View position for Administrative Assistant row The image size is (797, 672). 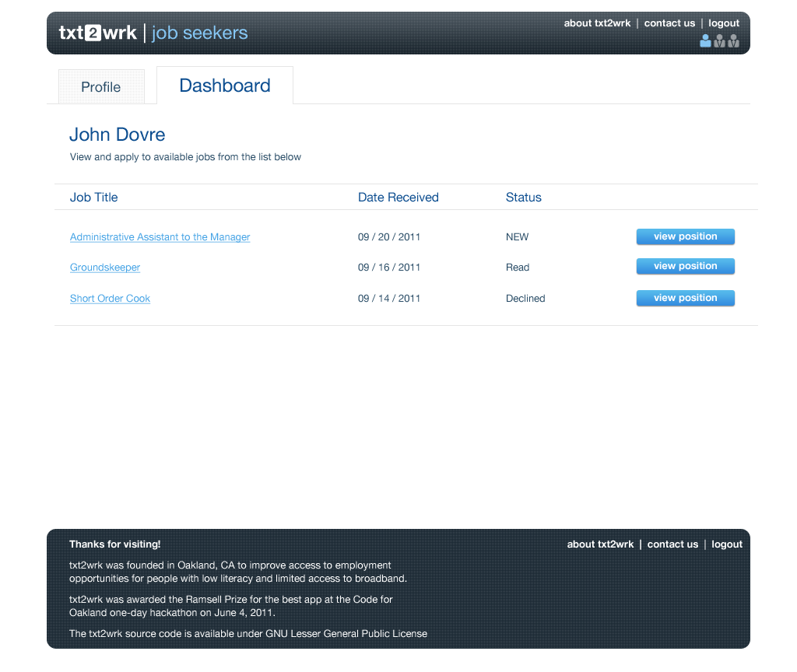click(x=685, y=236)
